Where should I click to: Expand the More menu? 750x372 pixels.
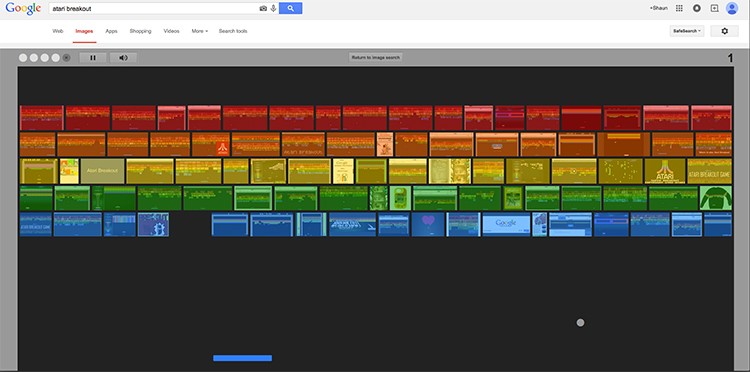[199, 31]
